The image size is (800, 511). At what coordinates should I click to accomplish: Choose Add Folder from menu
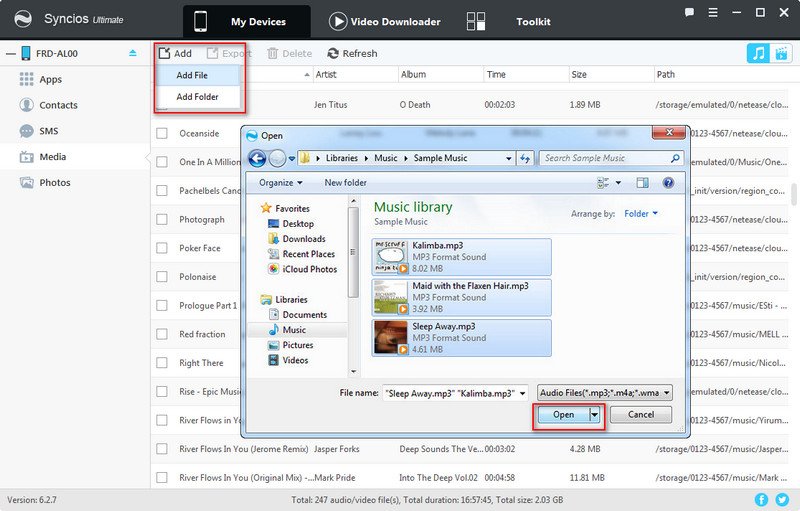coord(197,96)
